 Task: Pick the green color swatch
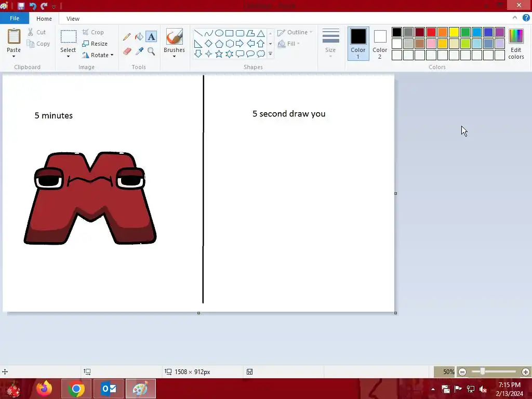(x=465, y=32)
